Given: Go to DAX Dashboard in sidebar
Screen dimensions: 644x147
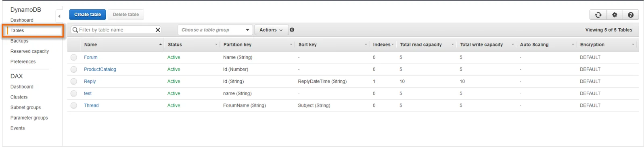Looking at the screenshot, I should click(22, 87).
